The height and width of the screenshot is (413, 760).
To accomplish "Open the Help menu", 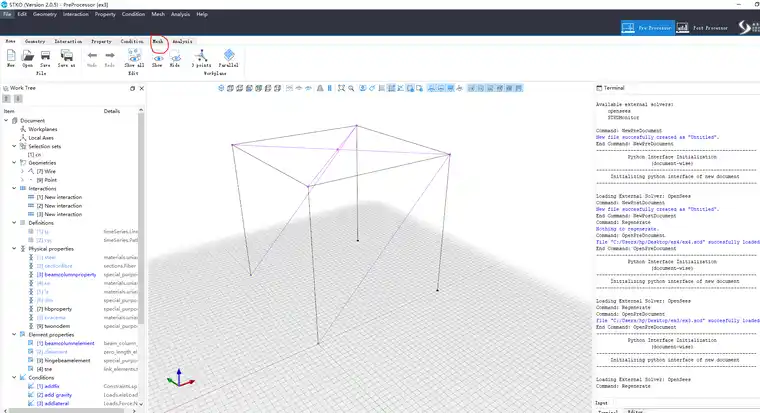I will point(202,14).
